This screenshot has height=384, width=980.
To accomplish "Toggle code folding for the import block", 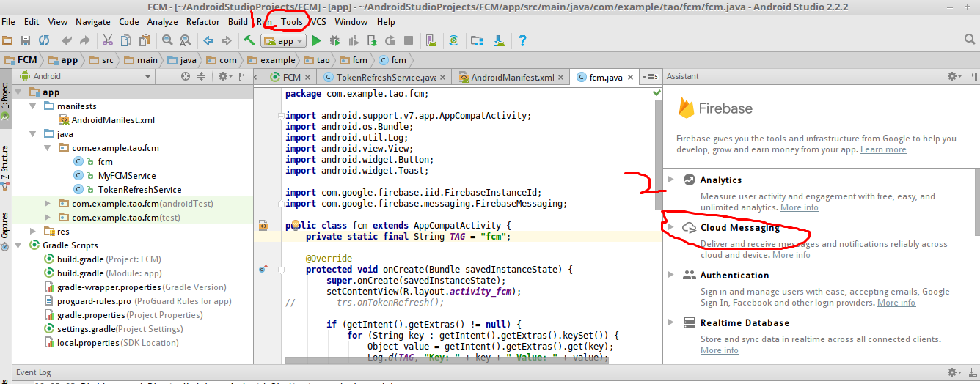I will click(280, 115).
